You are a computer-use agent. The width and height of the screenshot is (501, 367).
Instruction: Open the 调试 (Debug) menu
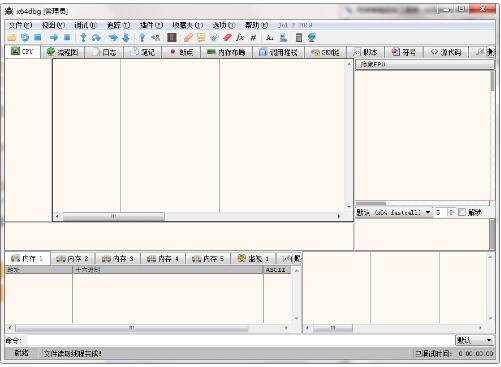pos(85,25)
